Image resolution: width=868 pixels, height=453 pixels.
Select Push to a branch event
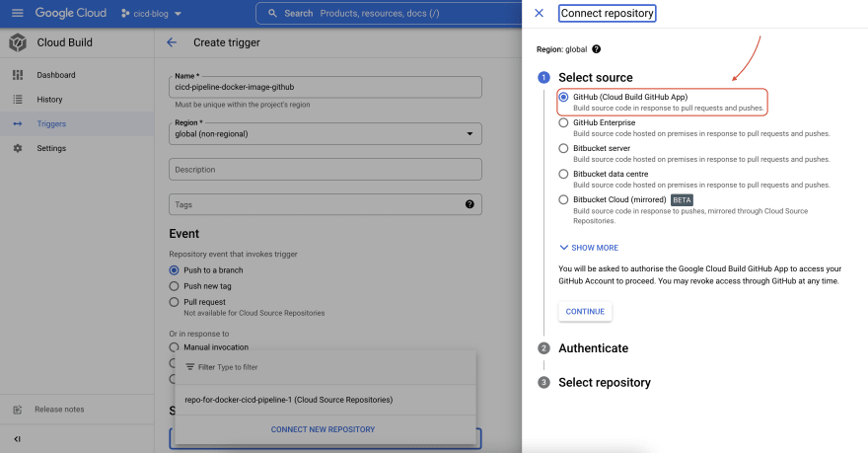174,270
